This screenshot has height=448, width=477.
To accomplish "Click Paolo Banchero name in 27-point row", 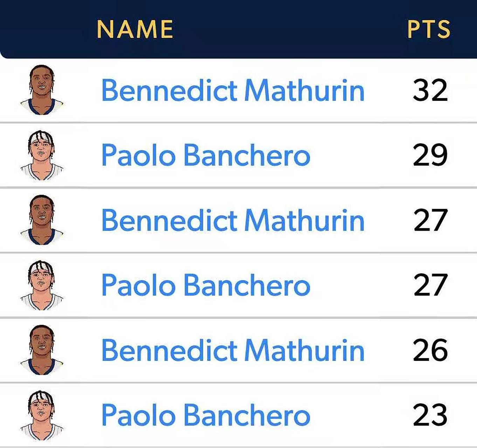I will [x=206, y=286].
